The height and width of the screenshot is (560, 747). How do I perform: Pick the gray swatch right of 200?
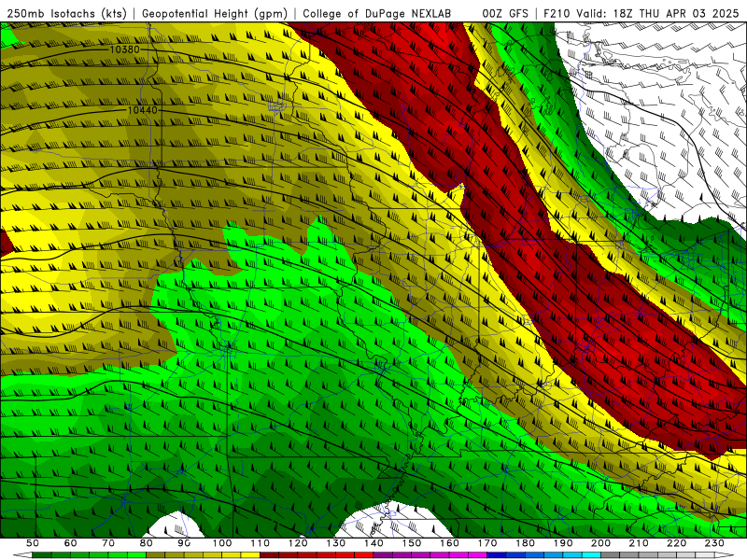click(x=611, y=555)
